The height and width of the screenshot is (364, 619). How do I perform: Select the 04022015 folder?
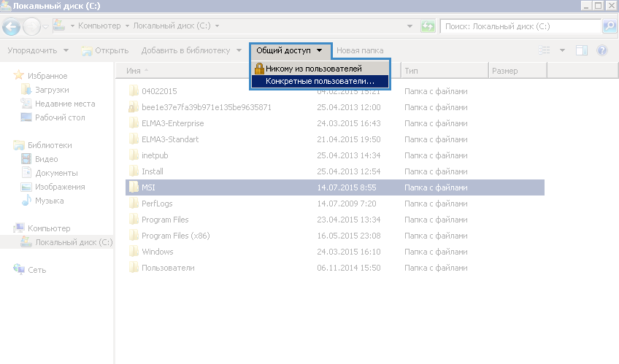point(159,91)
